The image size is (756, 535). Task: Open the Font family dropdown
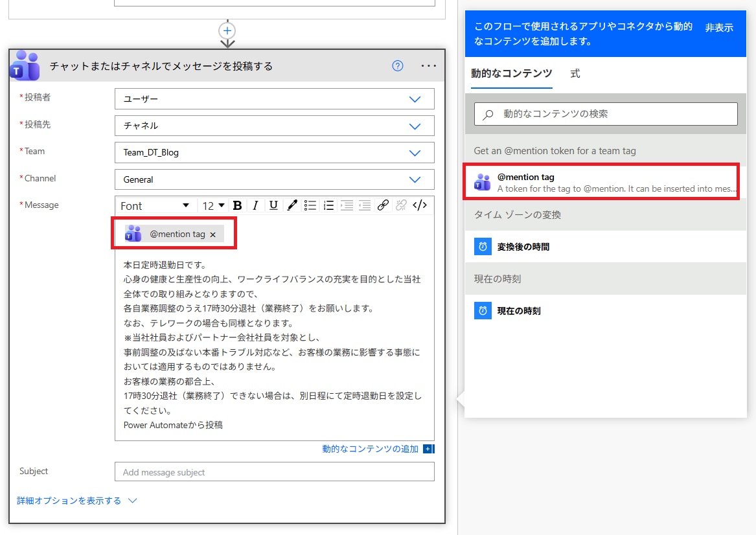pos(154,205)
